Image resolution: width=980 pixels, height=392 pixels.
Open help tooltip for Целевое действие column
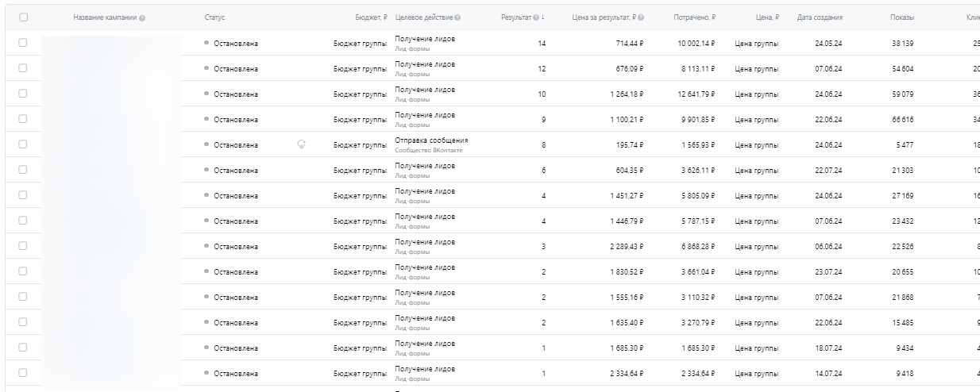[x=457, y=17]
